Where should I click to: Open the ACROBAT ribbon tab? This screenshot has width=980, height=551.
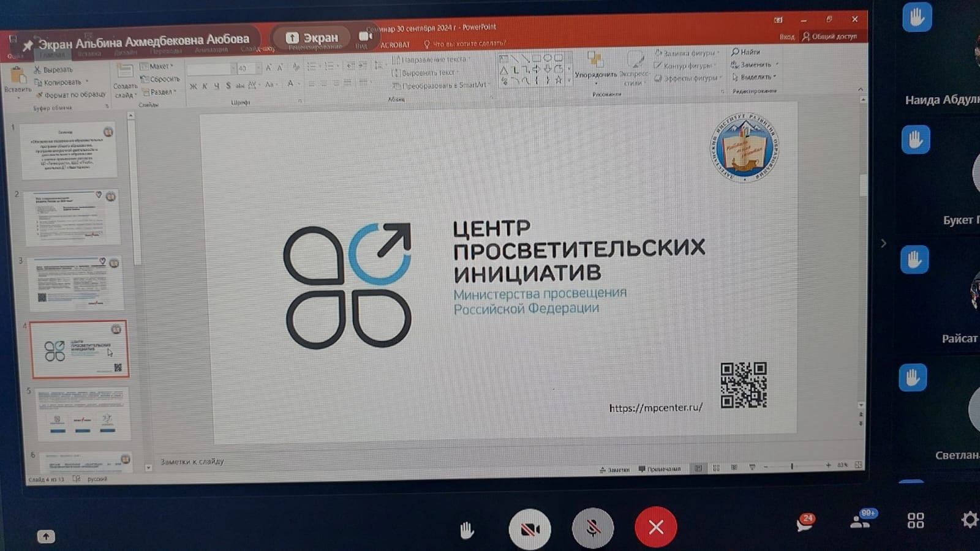[x=395, y=45]
